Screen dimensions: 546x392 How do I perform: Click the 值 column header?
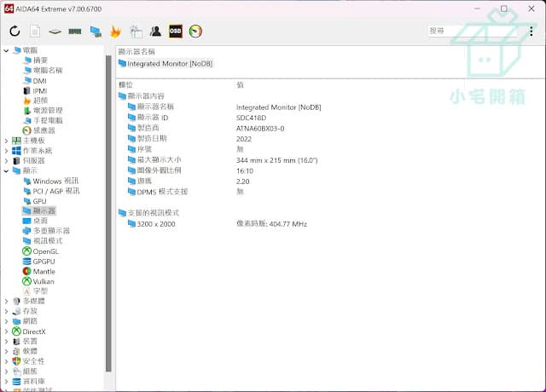click(x=240, y=85)
